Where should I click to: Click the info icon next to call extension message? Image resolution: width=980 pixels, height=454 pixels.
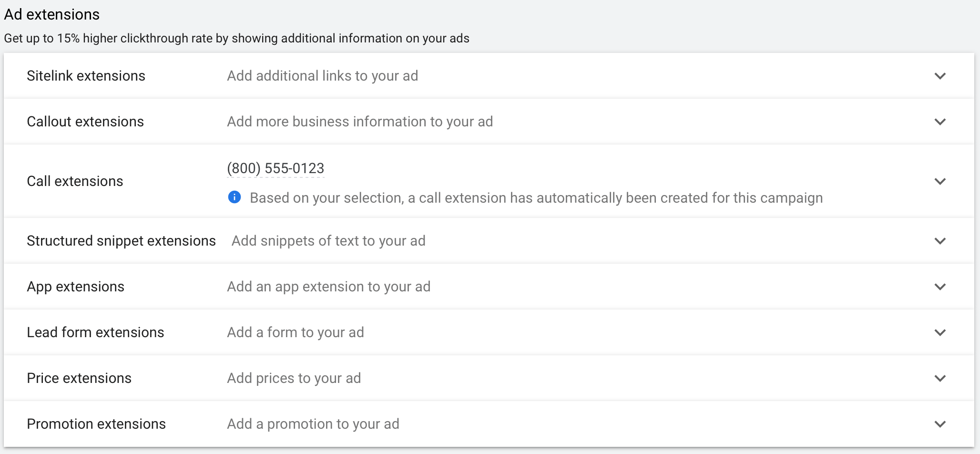click(x=234, y=197)
